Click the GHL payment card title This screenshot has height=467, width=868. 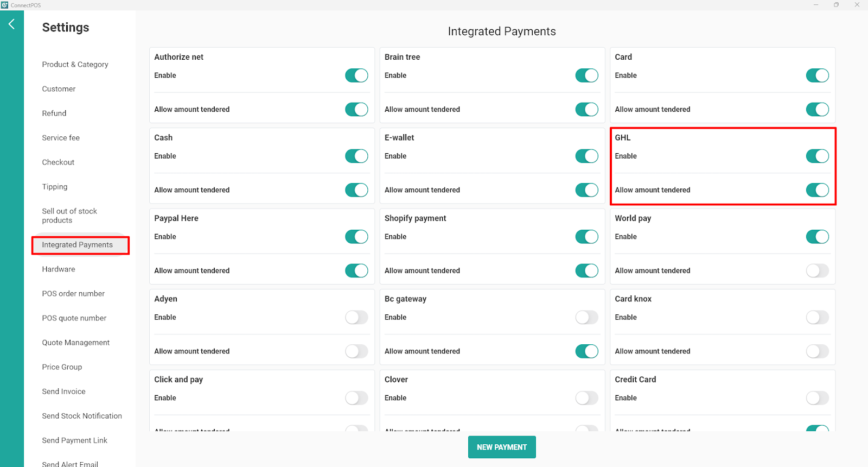(622, 137)
